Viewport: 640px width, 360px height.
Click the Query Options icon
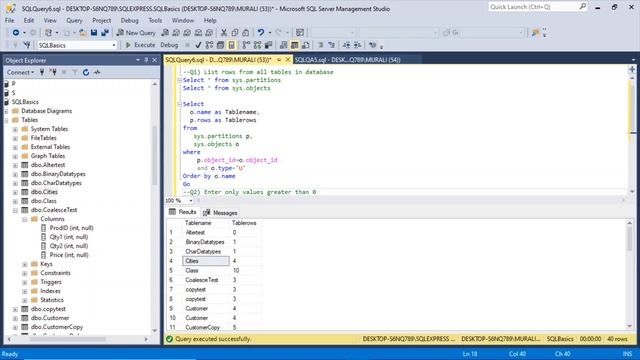tap(220, 45)
